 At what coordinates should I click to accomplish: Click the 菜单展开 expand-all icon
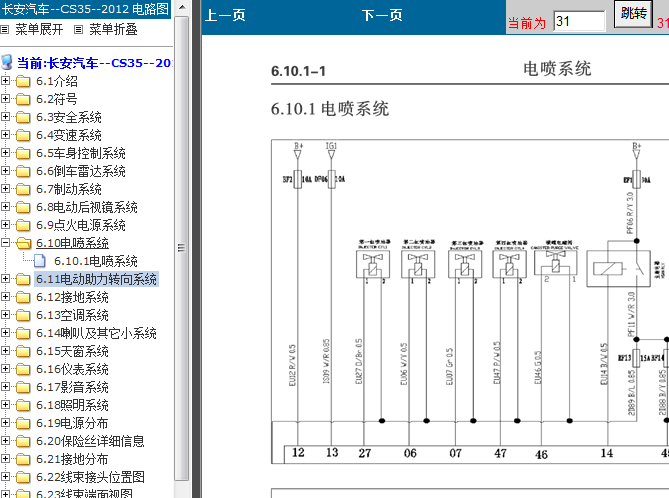click(4, 29)
